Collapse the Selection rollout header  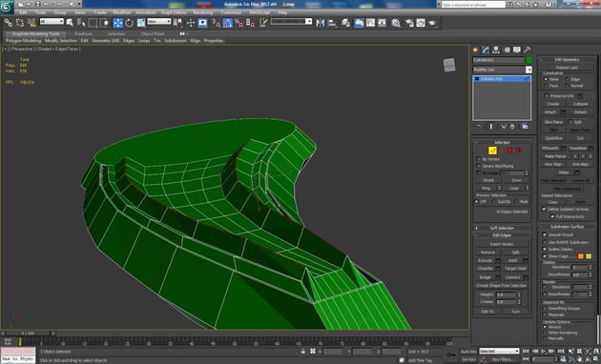(502, 142)
